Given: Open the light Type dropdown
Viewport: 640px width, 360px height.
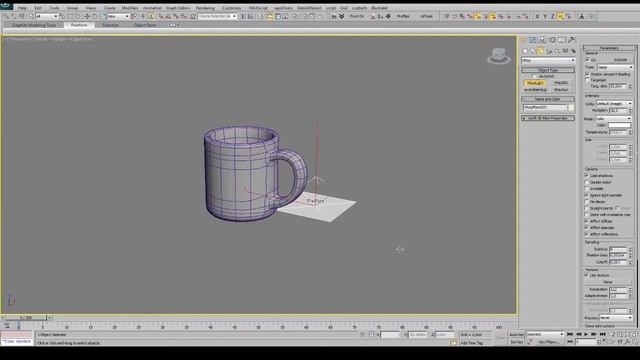Looking at the screenshot, I should (615, 67).
